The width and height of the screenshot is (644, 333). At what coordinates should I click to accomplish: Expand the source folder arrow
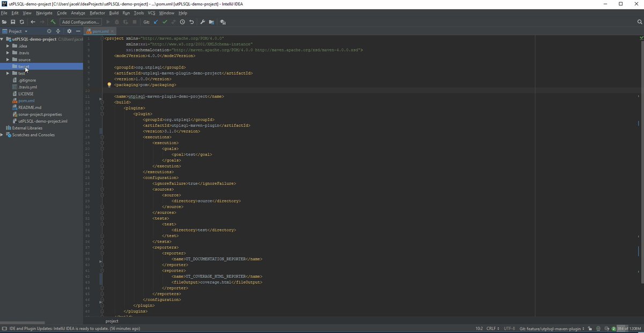8,60
